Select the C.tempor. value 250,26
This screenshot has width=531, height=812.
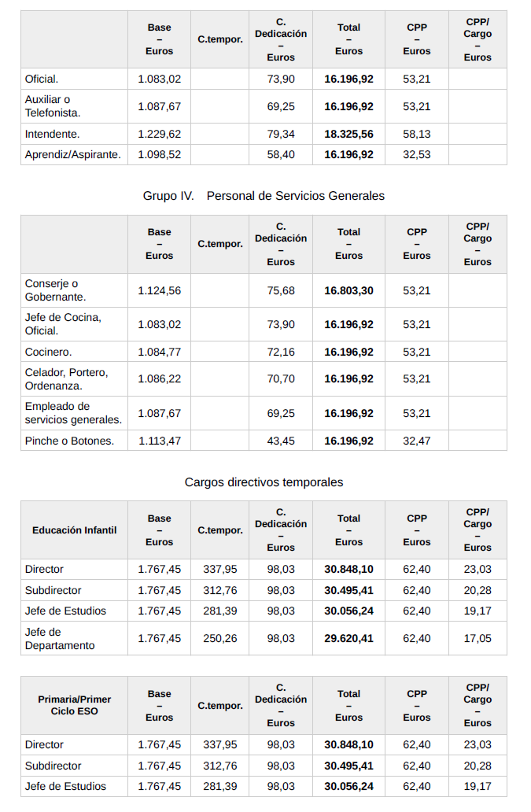(x=220, y=638)
